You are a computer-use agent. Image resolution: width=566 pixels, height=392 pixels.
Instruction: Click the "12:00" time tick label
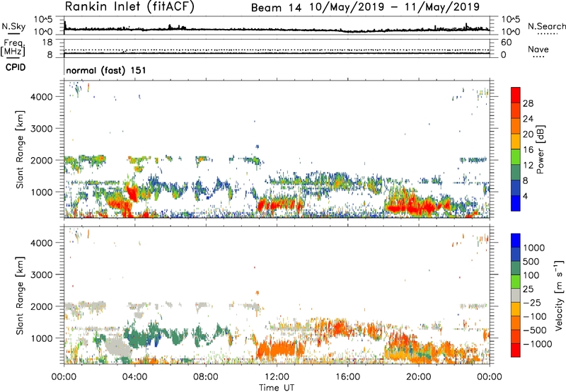click(x=277, y=377)
